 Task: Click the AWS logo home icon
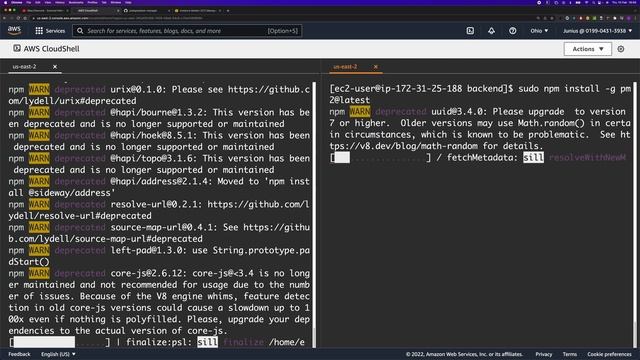14,30
